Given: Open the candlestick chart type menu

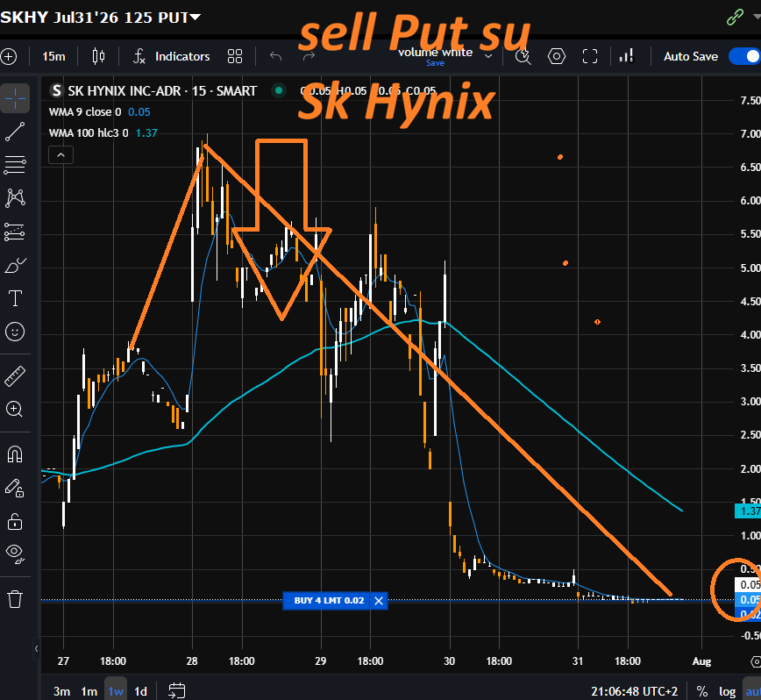Looking at the screenshot, I should [x=98, y=57].
